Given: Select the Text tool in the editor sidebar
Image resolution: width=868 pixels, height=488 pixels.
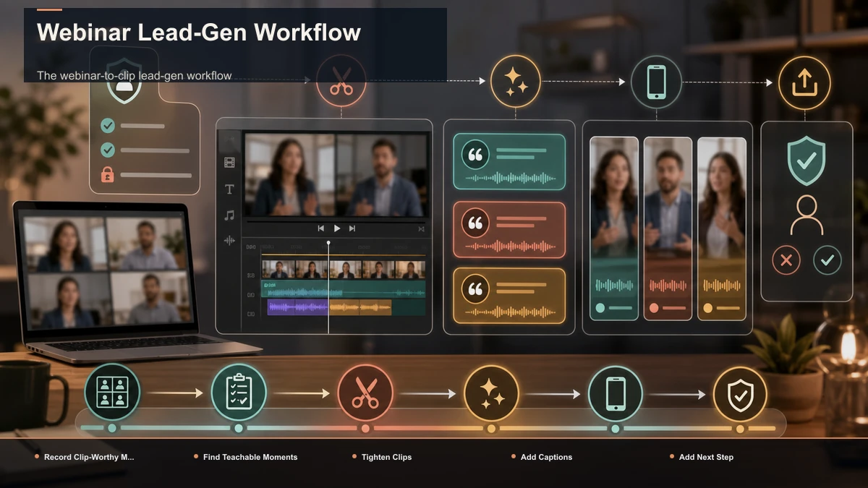Looking at the screenshot, I should pyautogui.click(x=229, y=189).
